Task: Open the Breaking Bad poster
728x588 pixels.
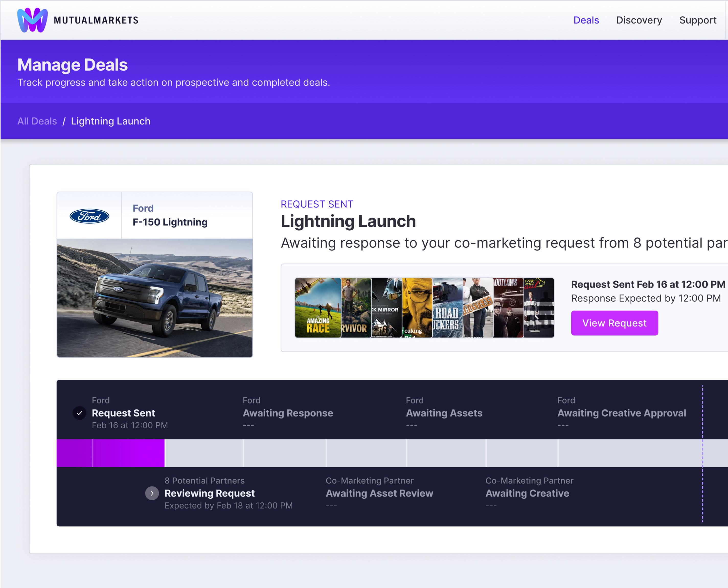Action: [x=417, y=308]
